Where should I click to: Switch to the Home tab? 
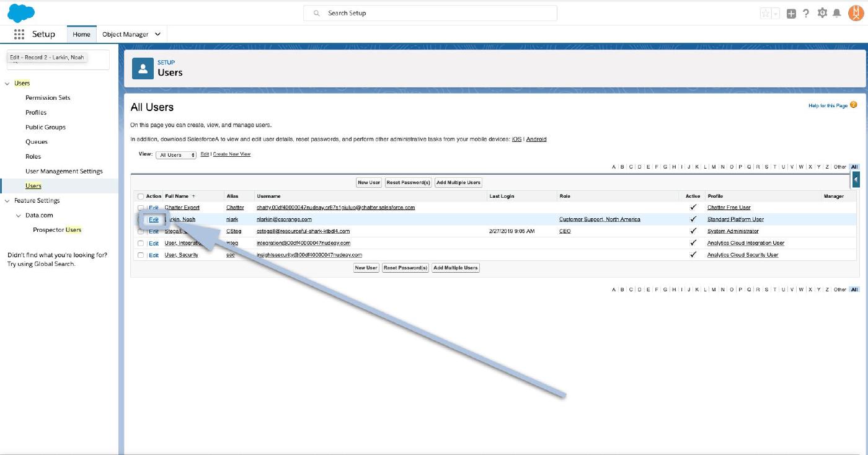pos(81,35)
